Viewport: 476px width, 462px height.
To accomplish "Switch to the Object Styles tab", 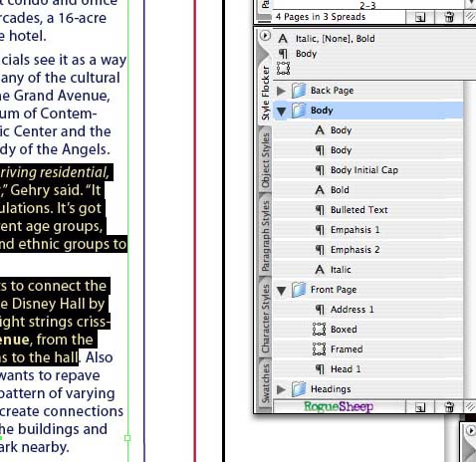I will [x=266, y=160].
